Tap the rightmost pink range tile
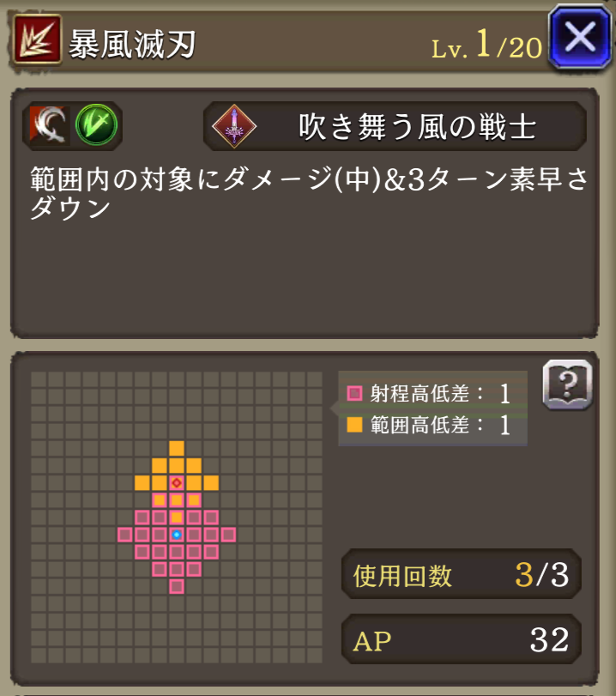Image resolution: width=616 pixels, height=696 pixels. 228,535
